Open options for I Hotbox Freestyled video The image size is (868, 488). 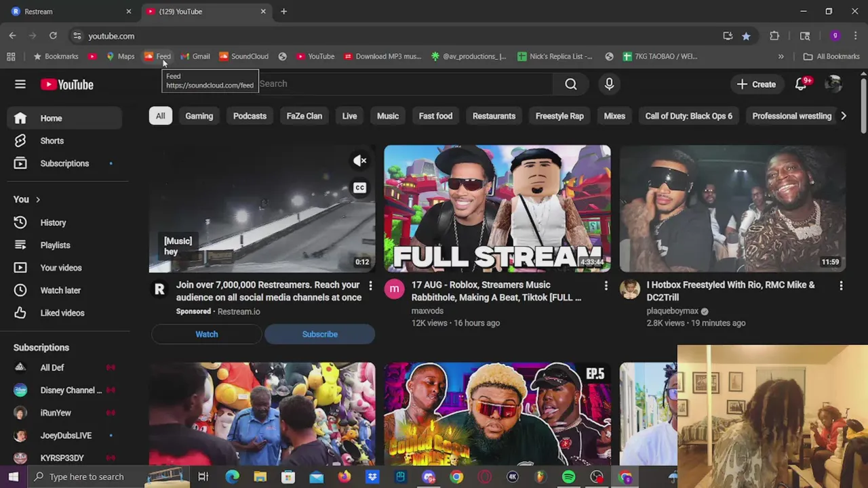coord(841,286)
